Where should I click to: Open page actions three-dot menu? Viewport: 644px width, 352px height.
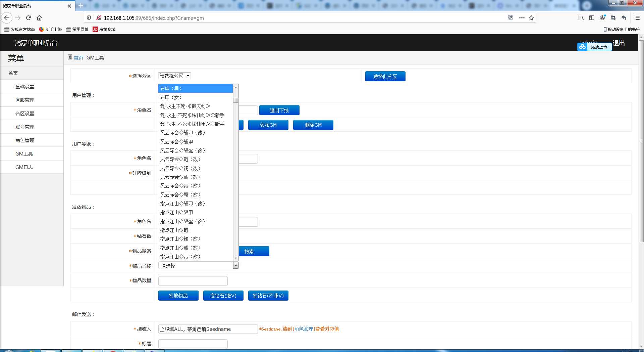[522, 18]
